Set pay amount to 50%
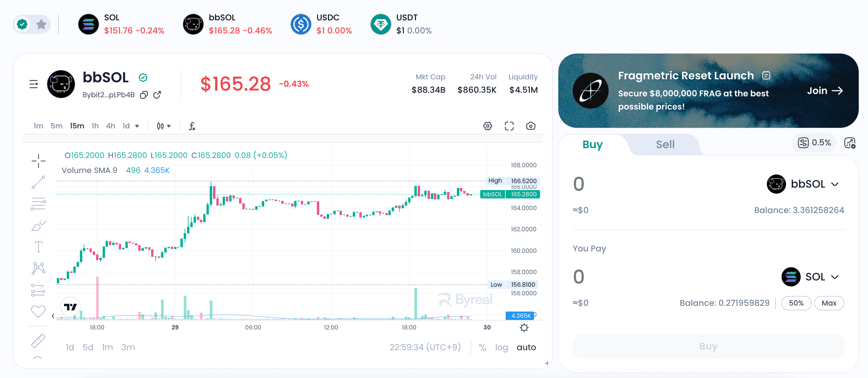868x378 pixels. coord(796,303)
